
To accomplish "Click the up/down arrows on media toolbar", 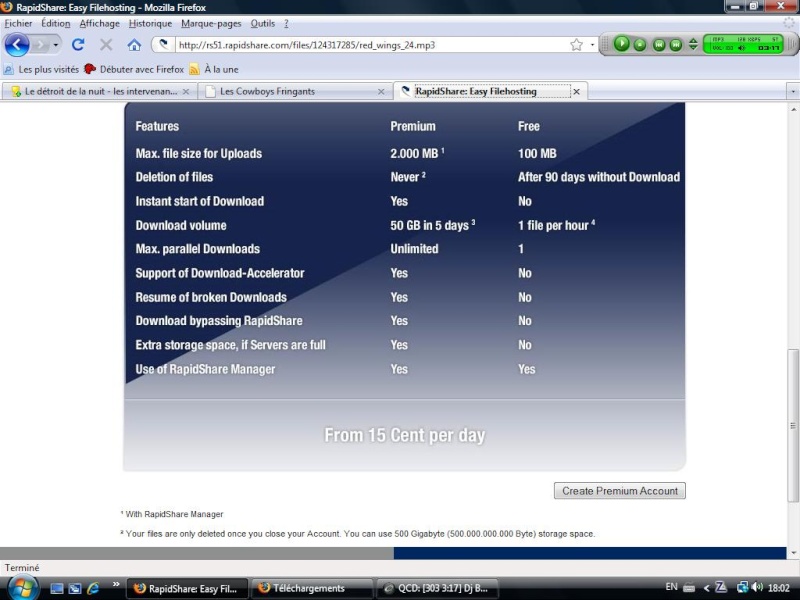I will (x=693, y=44).
